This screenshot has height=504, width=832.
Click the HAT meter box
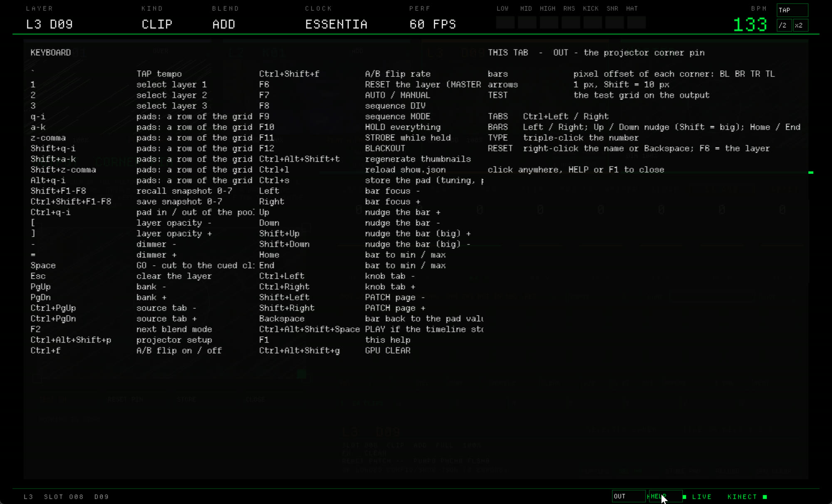pyautogui.click(x=636, y=22)
